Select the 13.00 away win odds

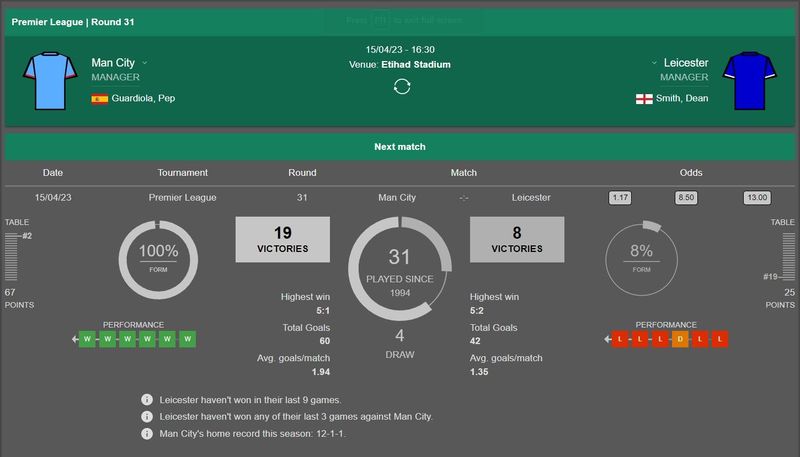pos(757,197)
